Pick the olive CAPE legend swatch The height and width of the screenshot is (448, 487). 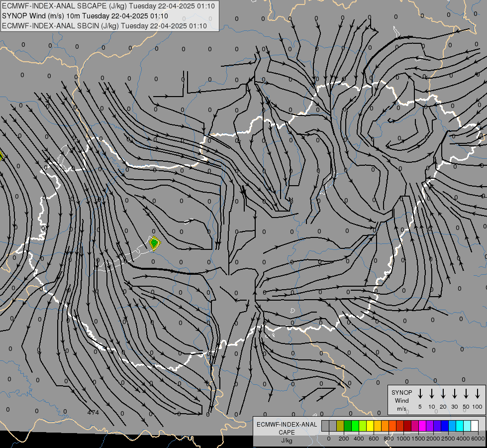click(x=340, y=426)
